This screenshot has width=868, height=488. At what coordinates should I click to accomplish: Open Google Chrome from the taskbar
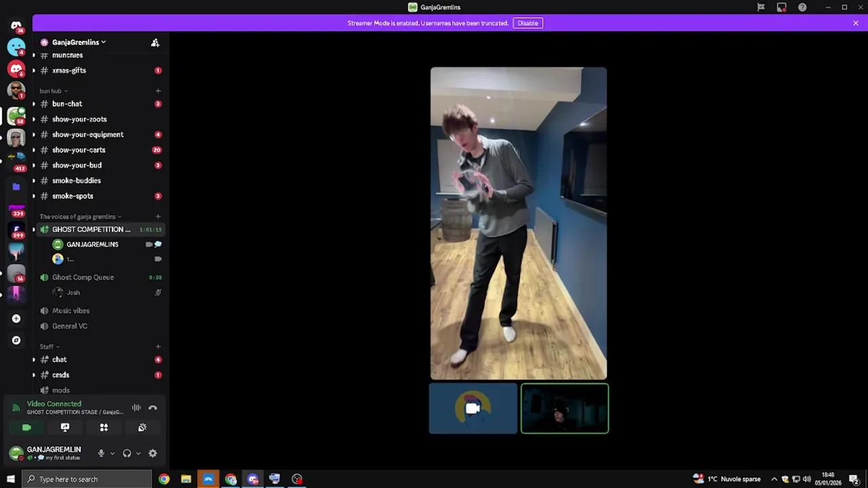(x=164, y=479)
